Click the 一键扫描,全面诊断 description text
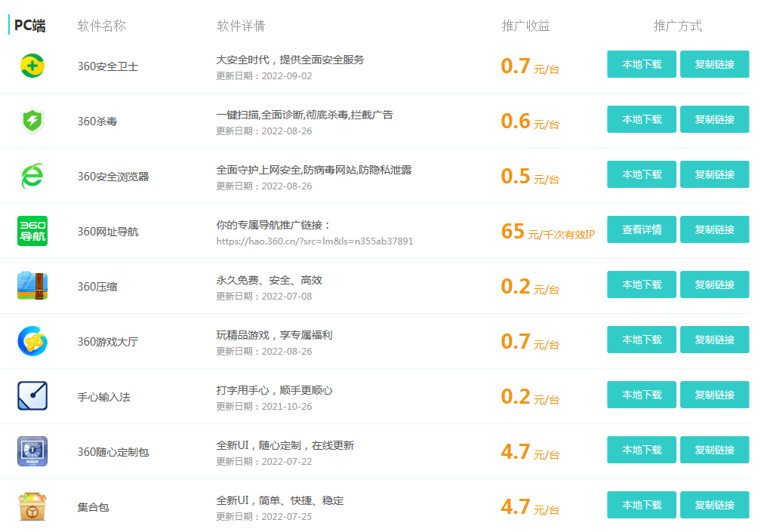Screen dimensions: 761x532 [304, 115]
